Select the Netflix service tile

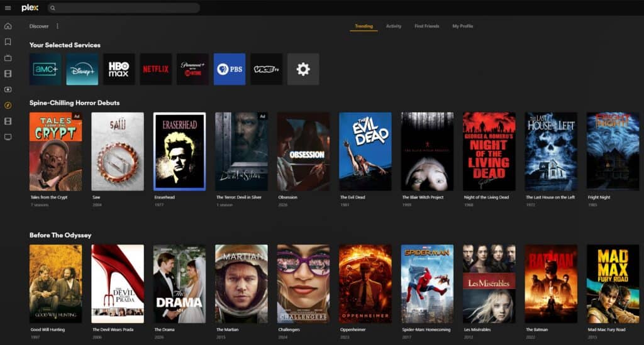click(156, 69)
